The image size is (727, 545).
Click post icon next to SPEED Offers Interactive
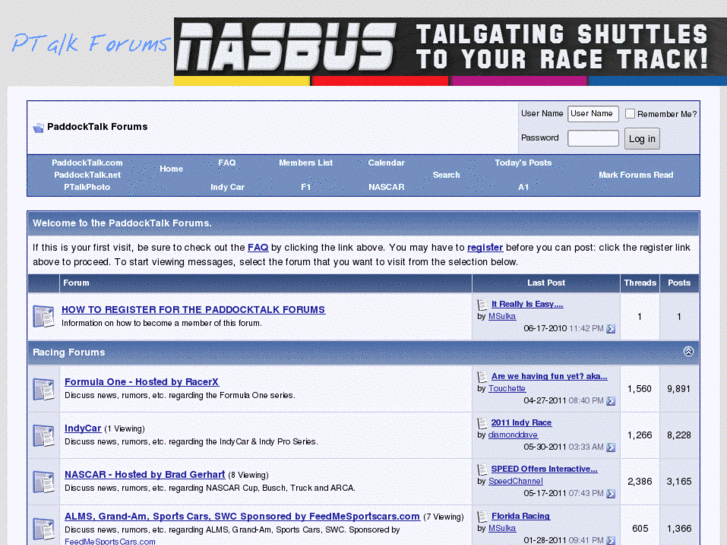[482, 469]
